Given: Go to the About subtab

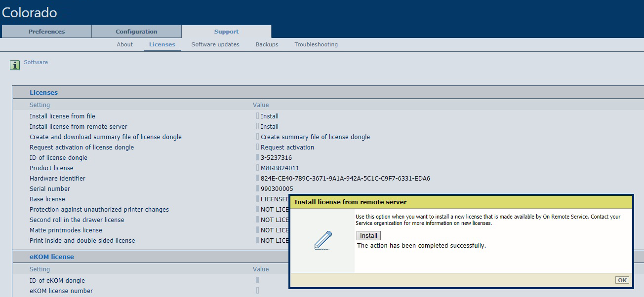Looking at the screenshot, I should coord(124,44).
